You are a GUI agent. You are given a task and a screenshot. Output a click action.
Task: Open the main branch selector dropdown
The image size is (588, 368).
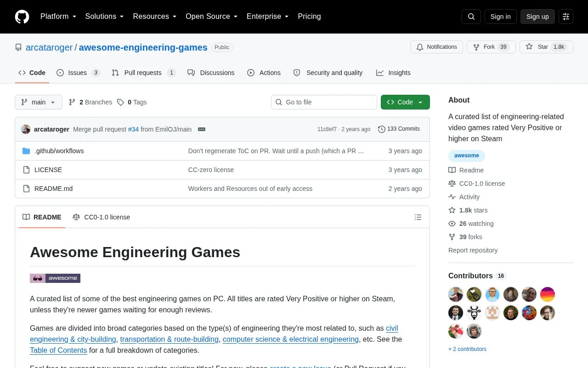click(x=39, y=102)
